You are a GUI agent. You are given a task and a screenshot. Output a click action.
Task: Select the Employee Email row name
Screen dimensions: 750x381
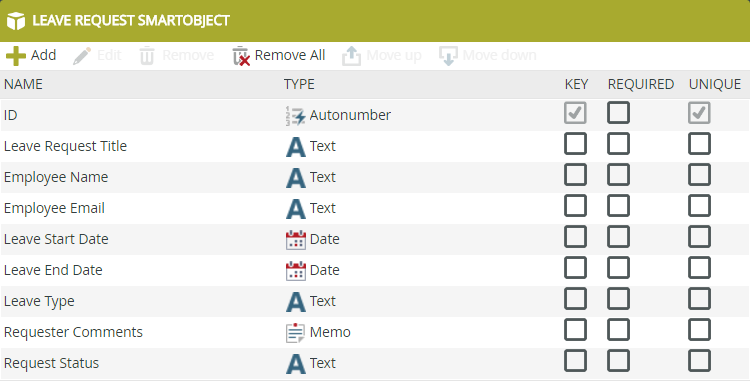click(54, 208)
